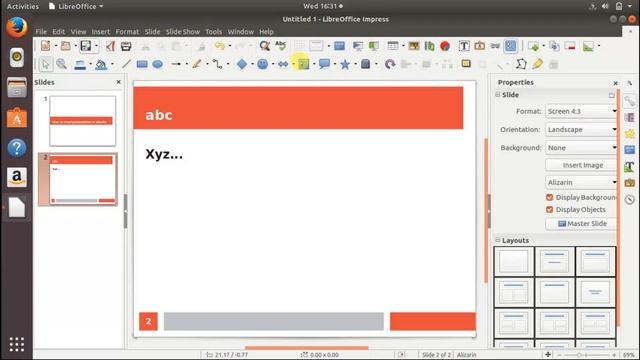Insert image from toolbar icon
Image resolution: width=640 pixels, height=360 pixels.
(413, 46)
